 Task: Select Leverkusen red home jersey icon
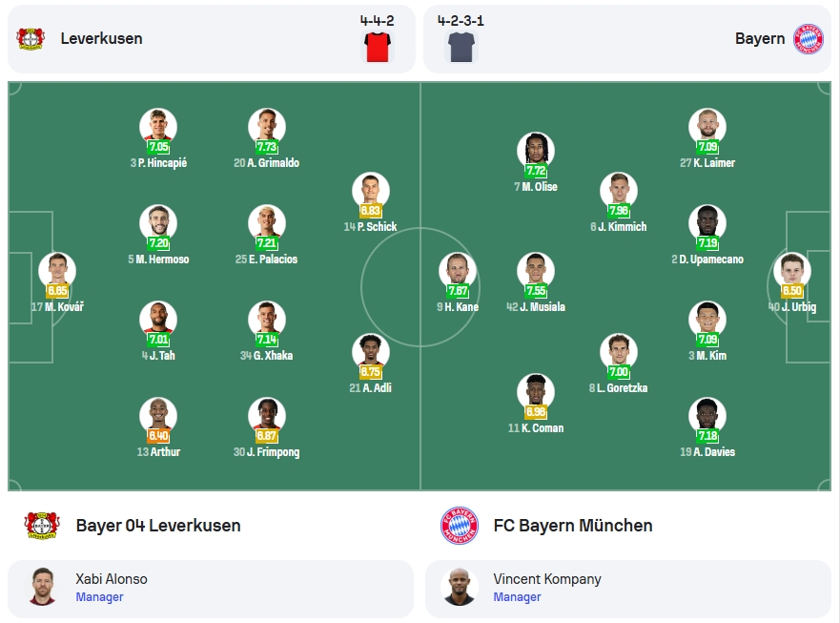tap(378, 47)
